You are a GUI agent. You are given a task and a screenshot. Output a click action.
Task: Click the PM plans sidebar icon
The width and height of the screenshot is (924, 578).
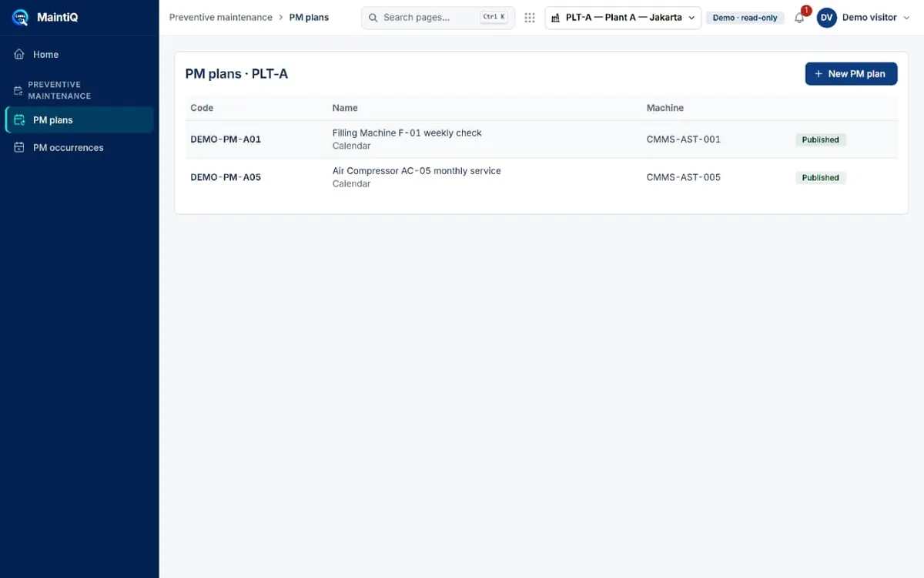(x=19, y=120)
